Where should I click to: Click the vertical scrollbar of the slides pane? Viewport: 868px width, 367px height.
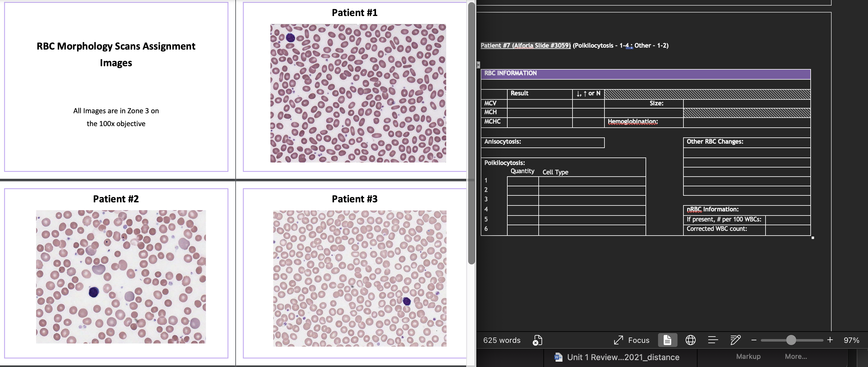[x=470, y=135]
